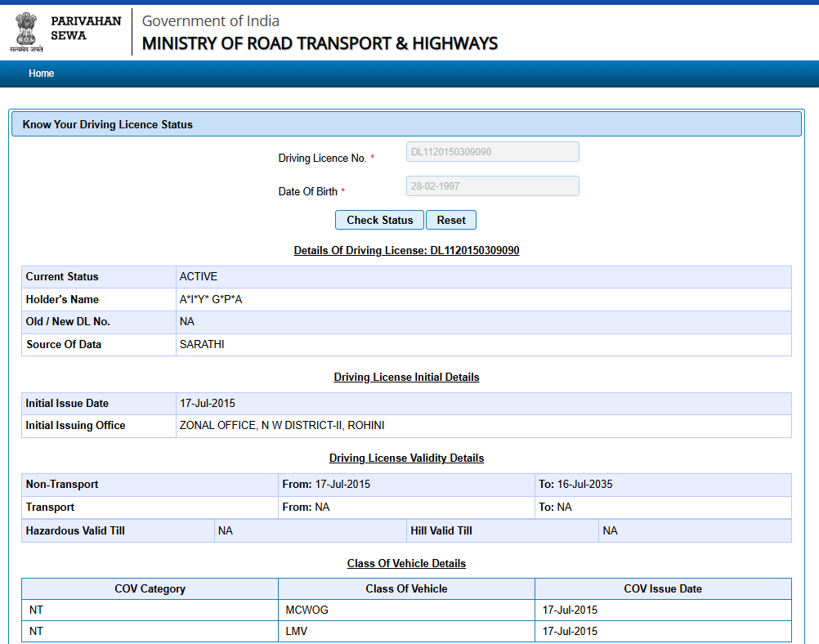
Task: Select the Details Of Driving License heading
Action: (406, 250)
